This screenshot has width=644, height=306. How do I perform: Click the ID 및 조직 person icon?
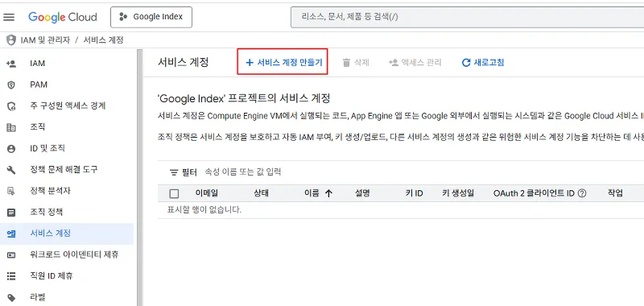click(11, 148)
